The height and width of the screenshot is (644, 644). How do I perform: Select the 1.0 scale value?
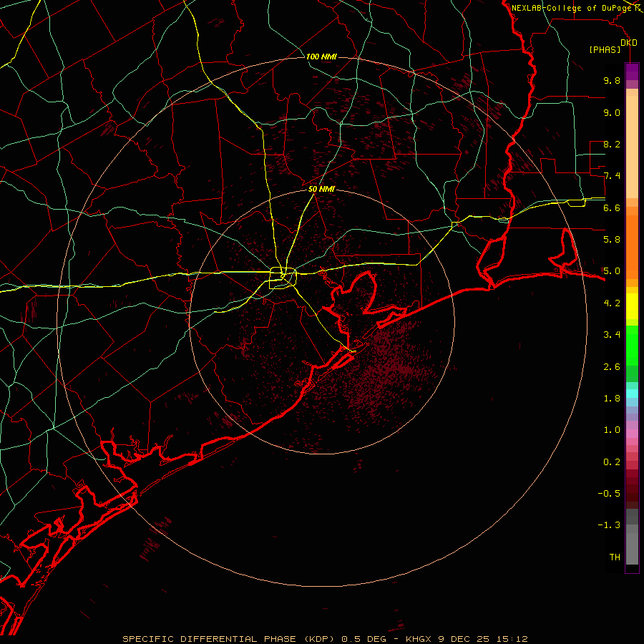[612, 430]
